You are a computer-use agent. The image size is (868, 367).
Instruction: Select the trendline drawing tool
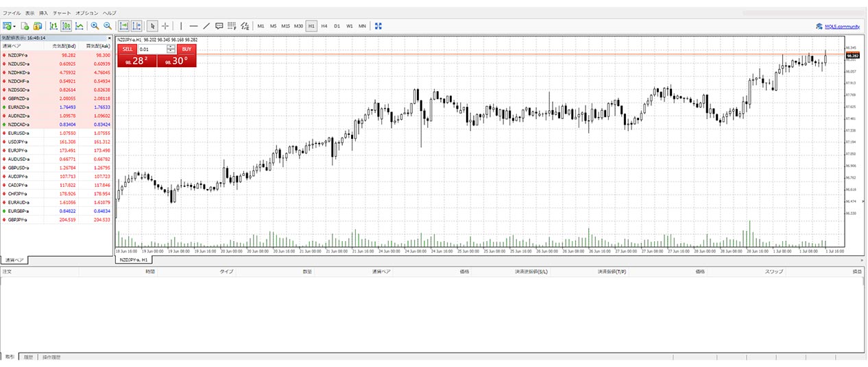[206, 26]
